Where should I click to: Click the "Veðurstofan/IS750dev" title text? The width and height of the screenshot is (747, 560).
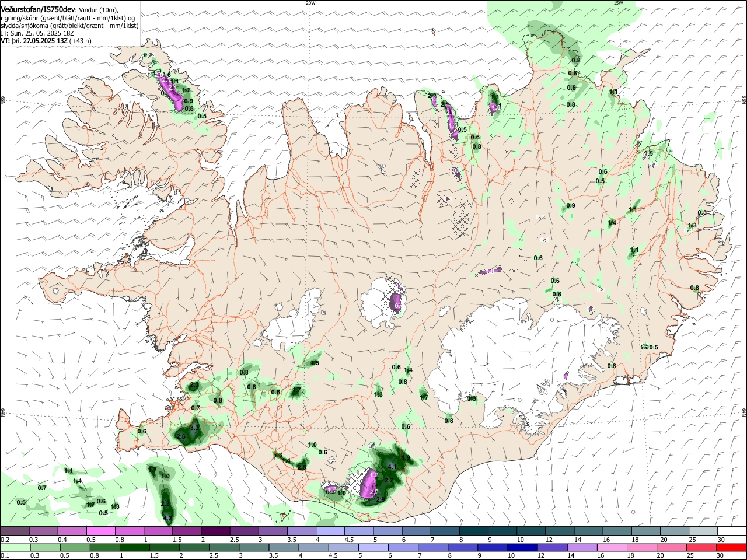coord(38,9)
